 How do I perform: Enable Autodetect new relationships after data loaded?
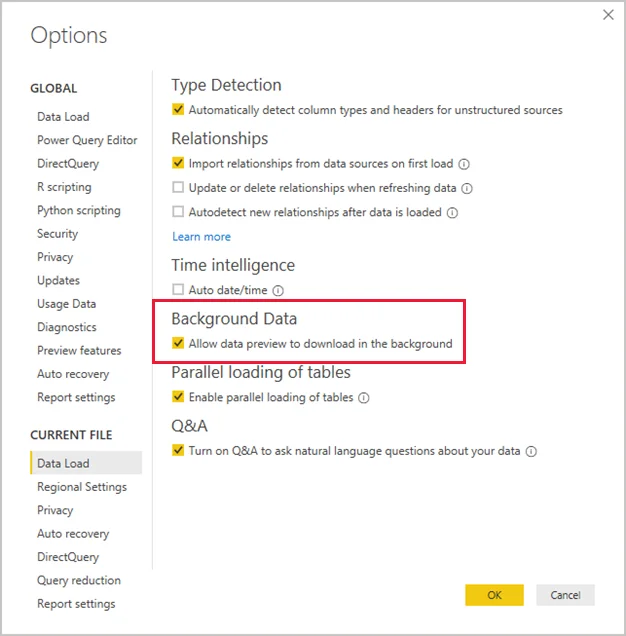(x=178, y=212)
